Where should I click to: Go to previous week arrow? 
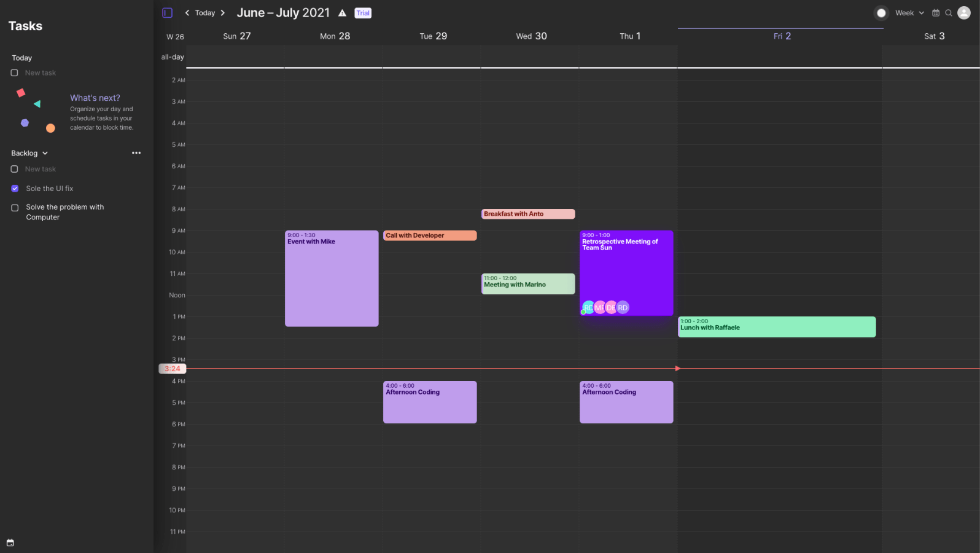(187, 13)
